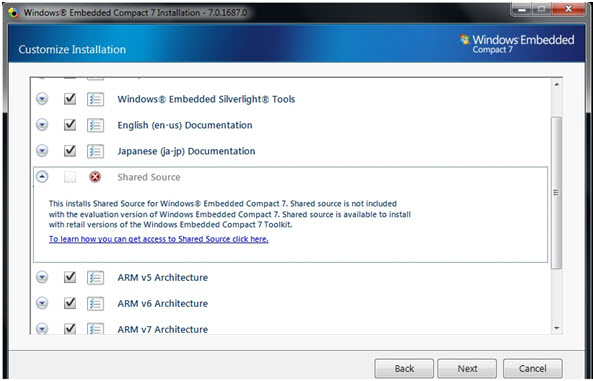Image resolution: width=593 pixels, height=381 pixels.
Task: Click the English Documentation component list icon
Action: (x=95, y=125)
